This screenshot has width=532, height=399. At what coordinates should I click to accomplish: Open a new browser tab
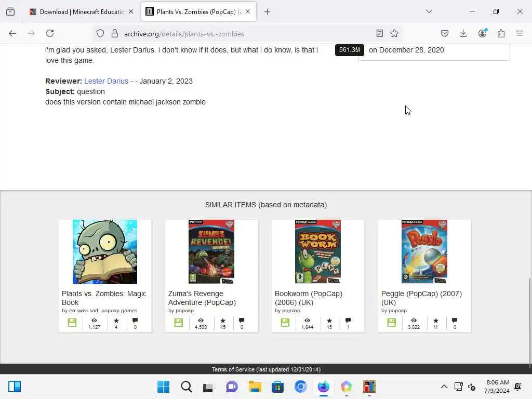point(268,12)
